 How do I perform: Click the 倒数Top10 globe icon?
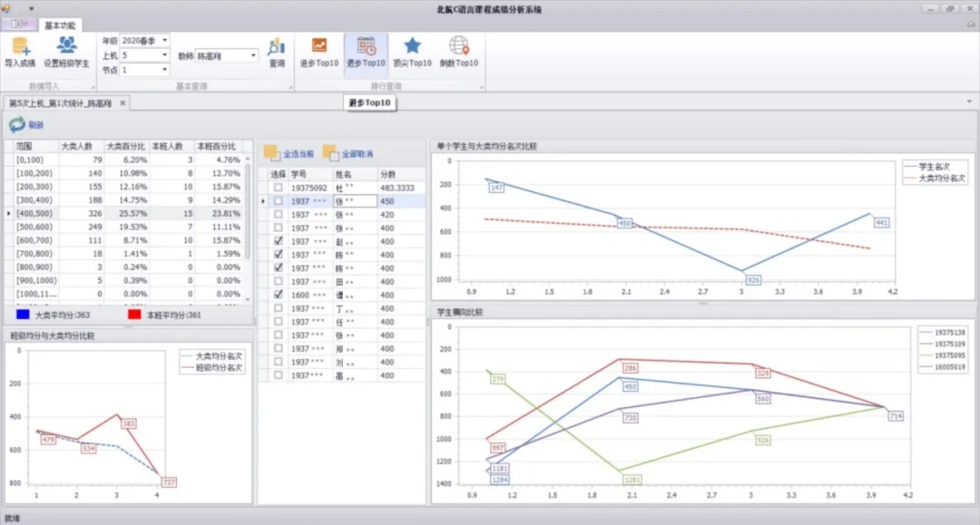[459, 51]
